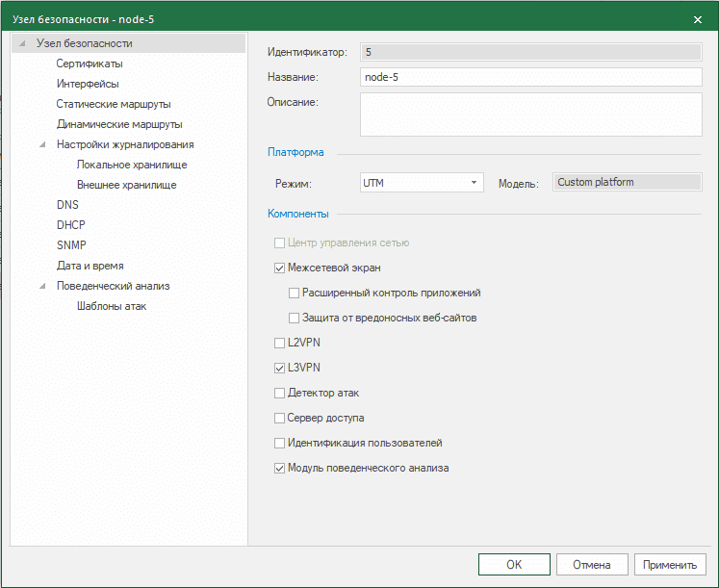
Task: Collapse Настройки журналирования tree node
Action: (x=42, y=144)
